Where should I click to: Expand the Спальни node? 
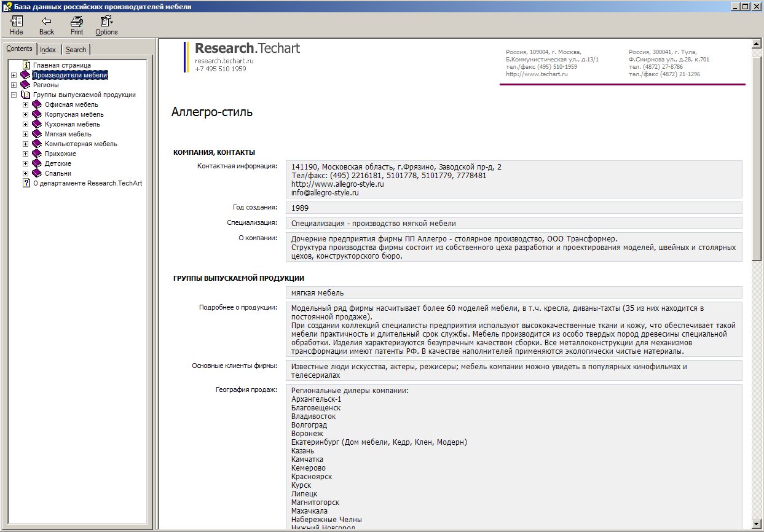tap(26, 173)
